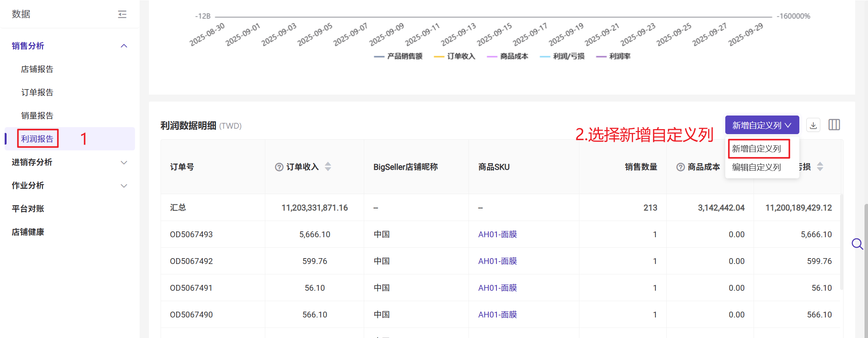This screenshot has height=338, width=868.
Task: Sort by profit/loss column arrows
Action: 820,167
